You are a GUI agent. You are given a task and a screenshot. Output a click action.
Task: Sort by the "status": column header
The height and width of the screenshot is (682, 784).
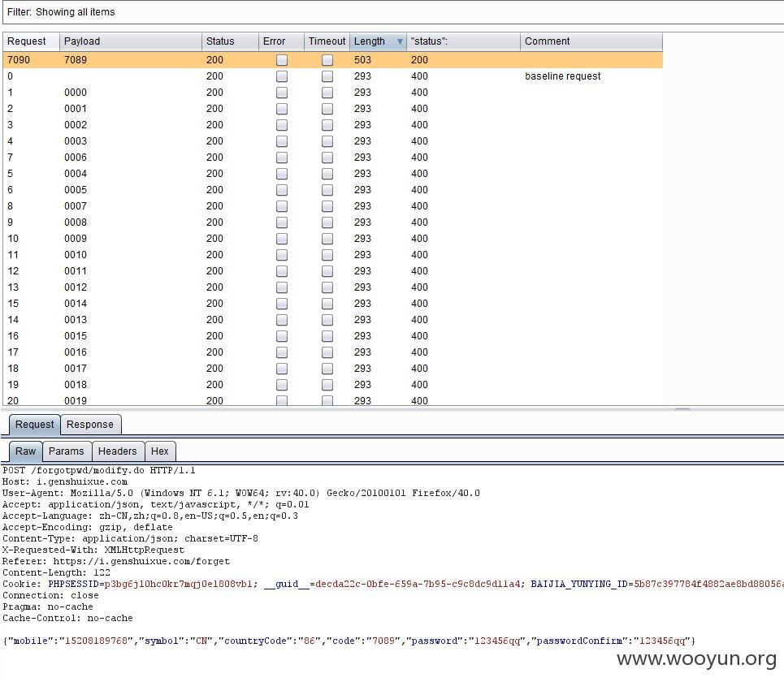tap(464, 41)
